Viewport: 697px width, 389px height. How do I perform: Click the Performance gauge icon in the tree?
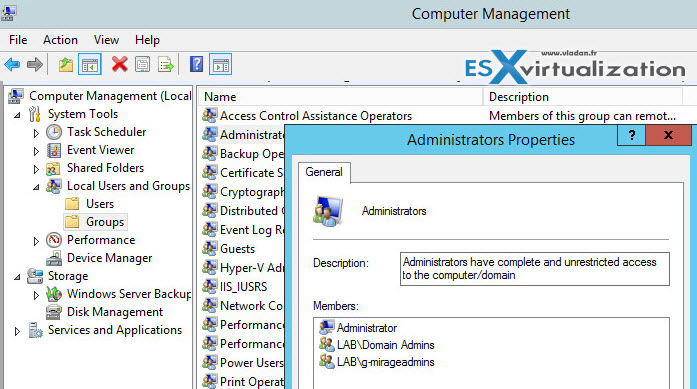pos(54,240)
